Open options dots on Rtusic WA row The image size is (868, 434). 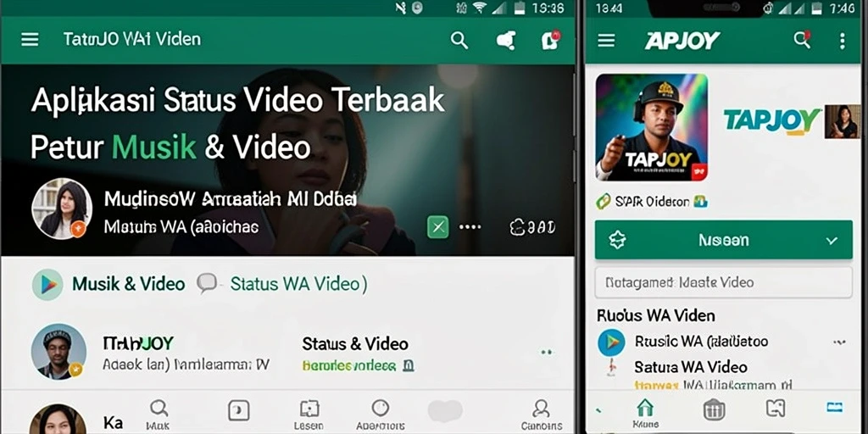pos(839,342)
